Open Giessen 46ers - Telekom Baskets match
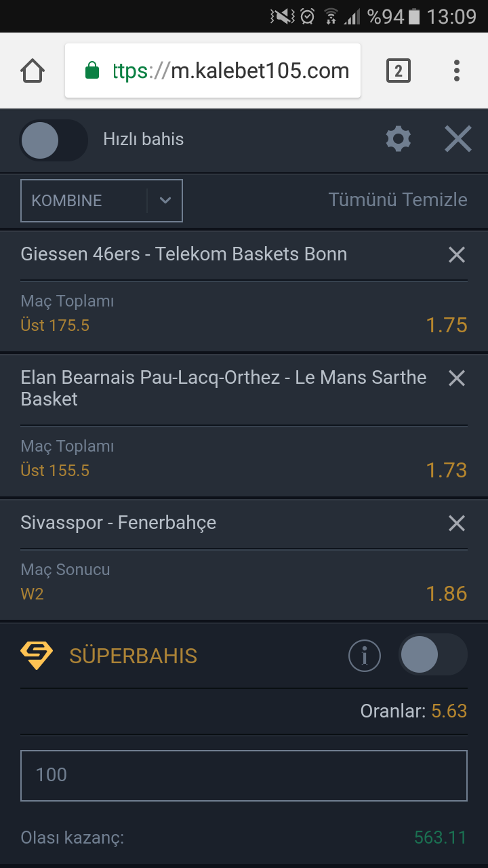488x868 pixels. (x=184, y=254)
